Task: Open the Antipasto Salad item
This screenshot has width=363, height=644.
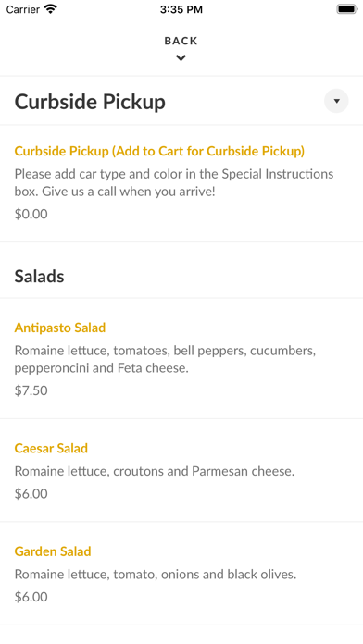Action: coord(60,328)
